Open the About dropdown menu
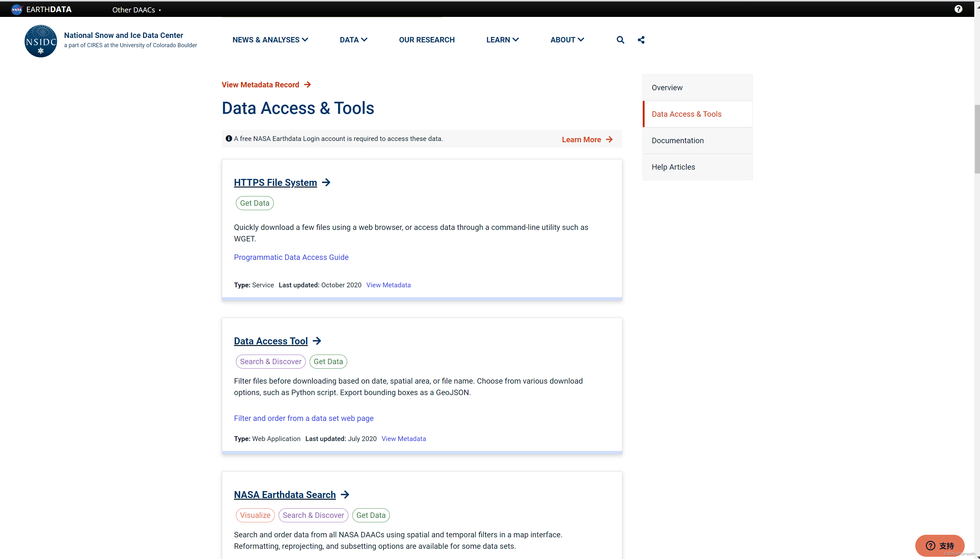 (x=567, y=40)
